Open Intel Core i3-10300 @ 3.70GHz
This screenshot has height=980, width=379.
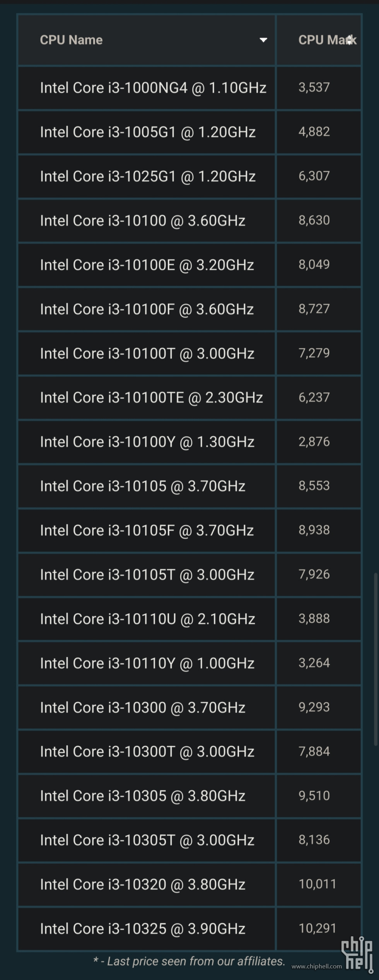tap(143, 708)
